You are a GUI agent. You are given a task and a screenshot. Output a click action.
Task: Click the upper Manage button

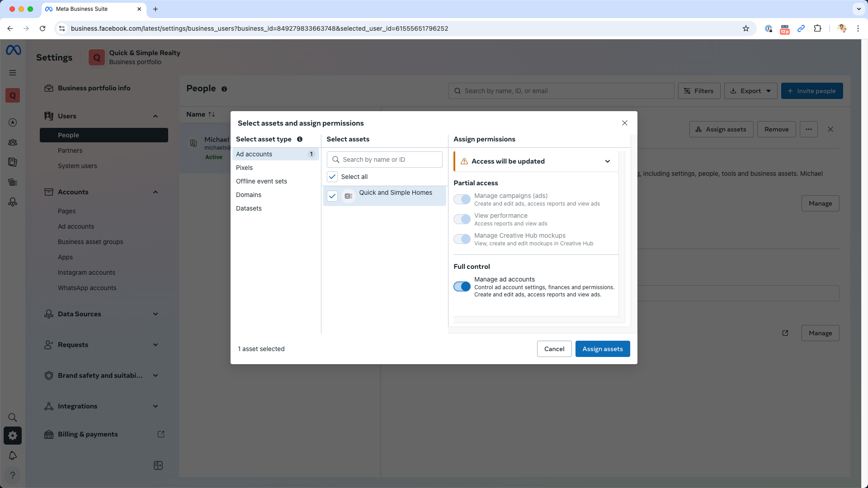tap(820, 203)
